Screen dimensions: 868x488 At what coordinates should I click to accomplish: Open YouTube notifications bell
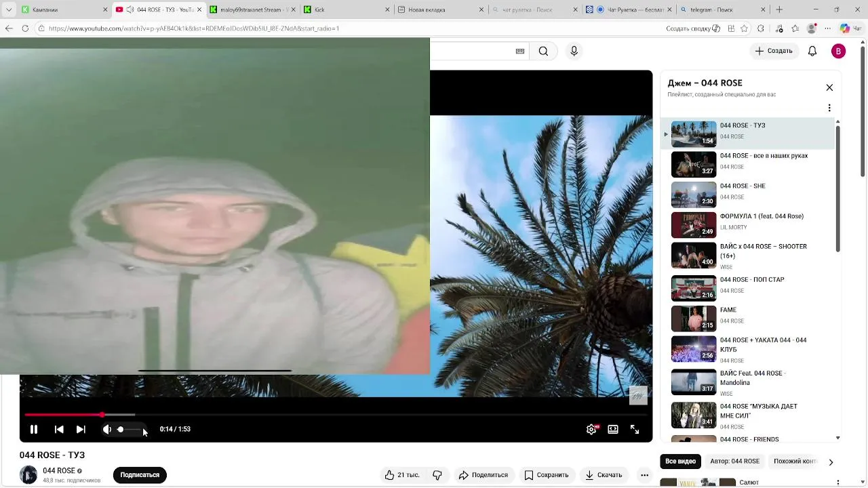pyautogui.click(x=812, y=51)
